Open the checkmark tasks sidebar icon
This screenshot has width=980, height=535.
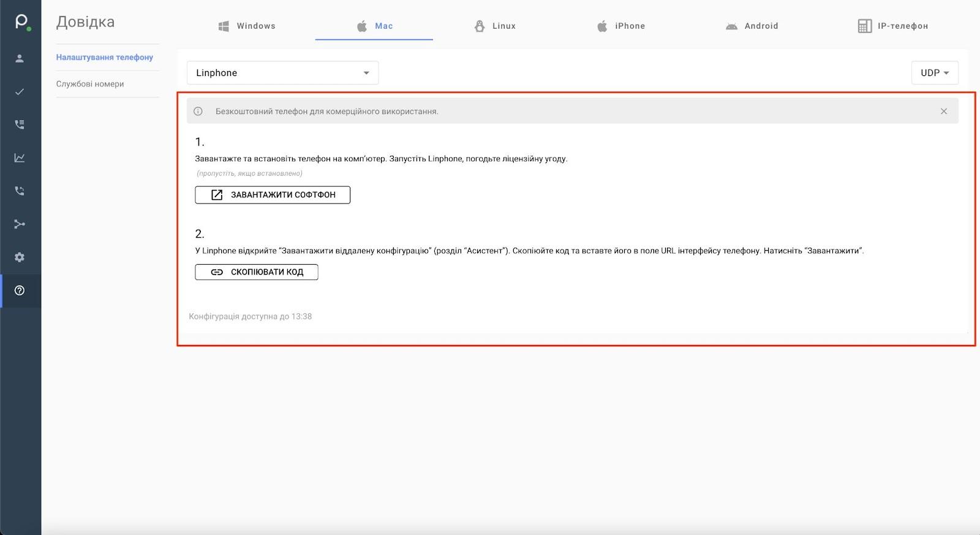[20, 91]
